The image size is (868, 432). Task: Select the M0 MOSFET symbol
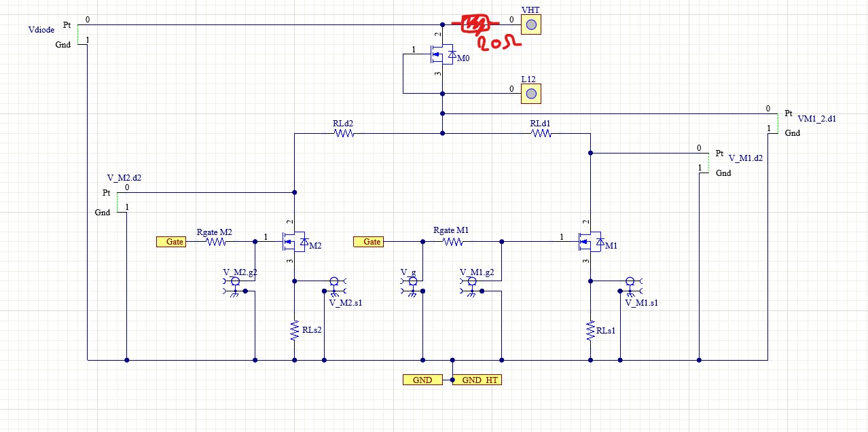pyautogui.click(x=442, y=56)
